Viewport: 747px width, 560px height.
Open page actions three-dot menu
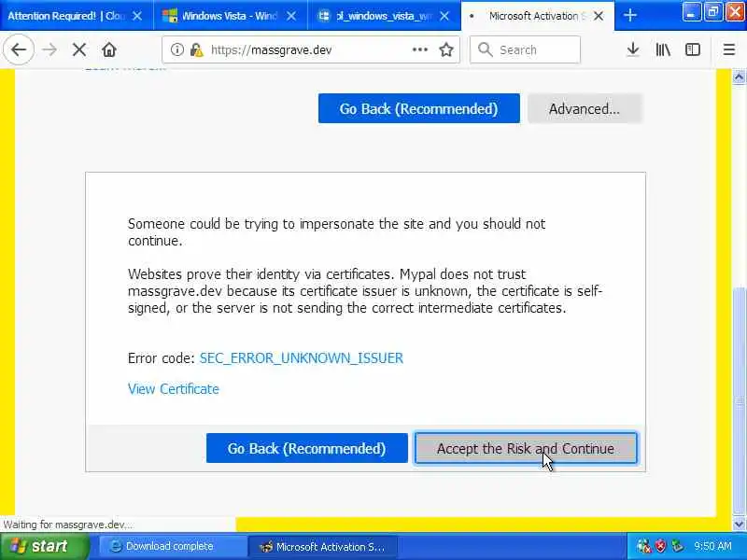click(419, 49)
